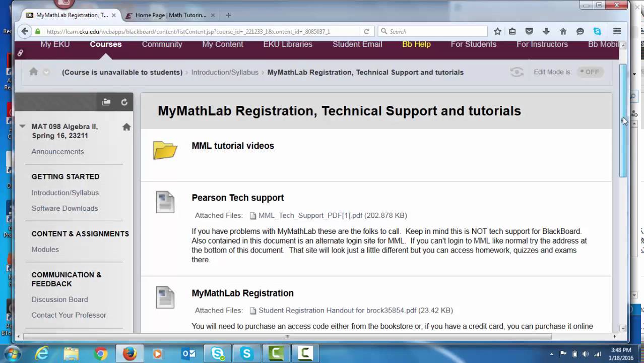The height and width of the screenshot is (363, 644).
Task: Go to Firefox home page icon
Action: (563, 31)
